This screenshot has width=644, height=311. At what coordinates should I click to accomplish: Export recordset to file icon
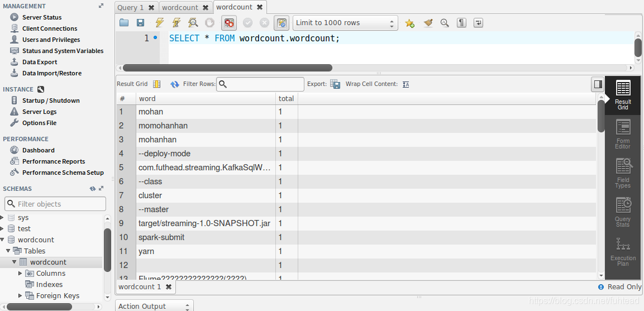(335, 84)
